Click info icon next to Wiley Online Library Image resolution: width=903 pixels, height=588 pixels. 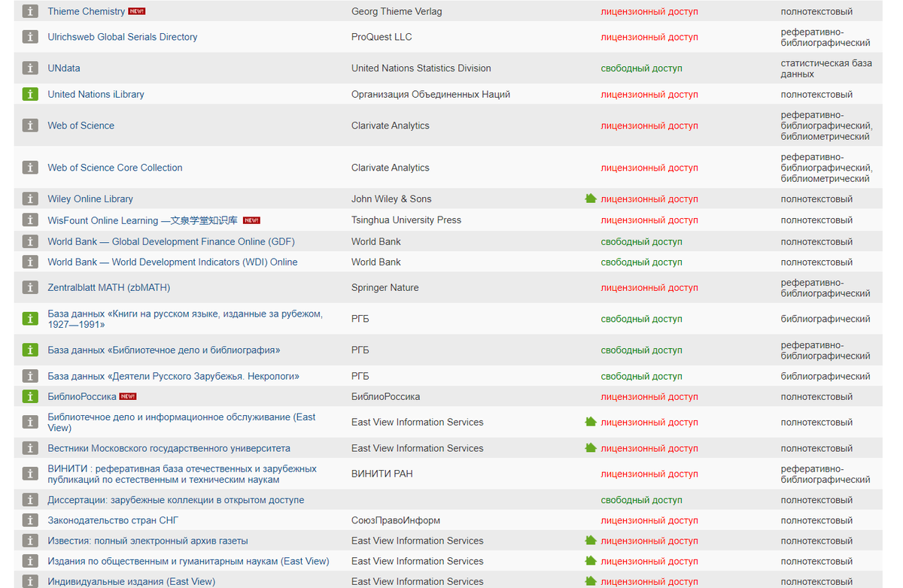30,199
